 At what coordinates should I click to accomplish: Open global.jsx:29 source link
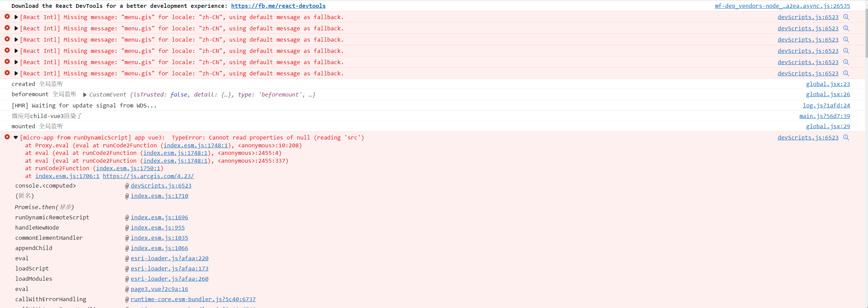(x=828, y=126)
